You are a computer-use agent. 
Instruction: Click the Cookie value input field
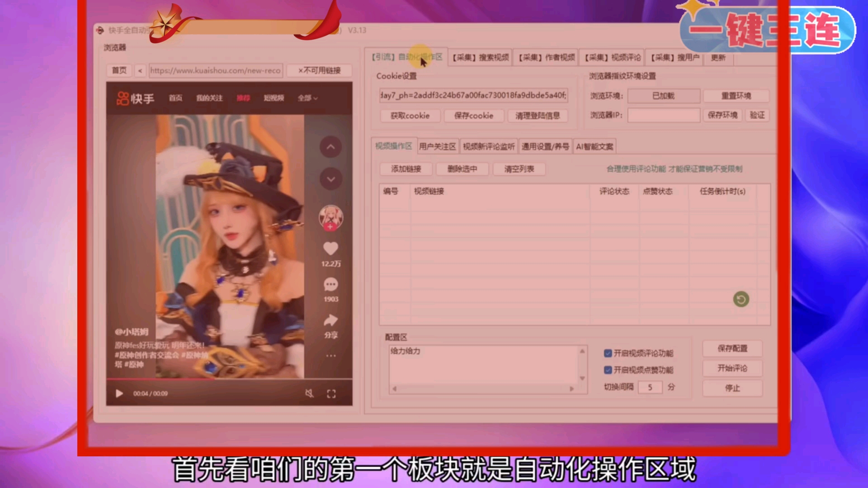[x=473, y=95]
